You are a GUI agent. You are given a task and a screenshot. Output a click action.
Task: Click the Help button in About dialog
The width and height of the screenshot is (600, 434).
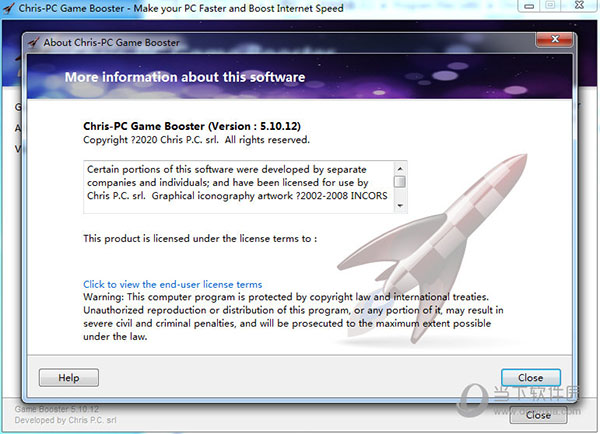69,378
